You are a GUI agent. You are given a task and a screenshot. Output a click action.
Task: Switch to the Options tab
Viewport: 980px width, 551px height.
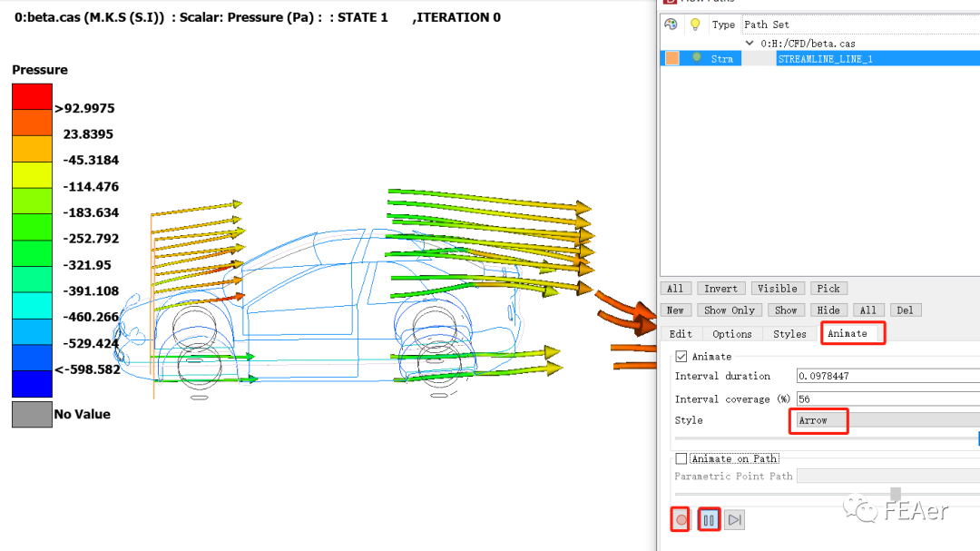732,334
